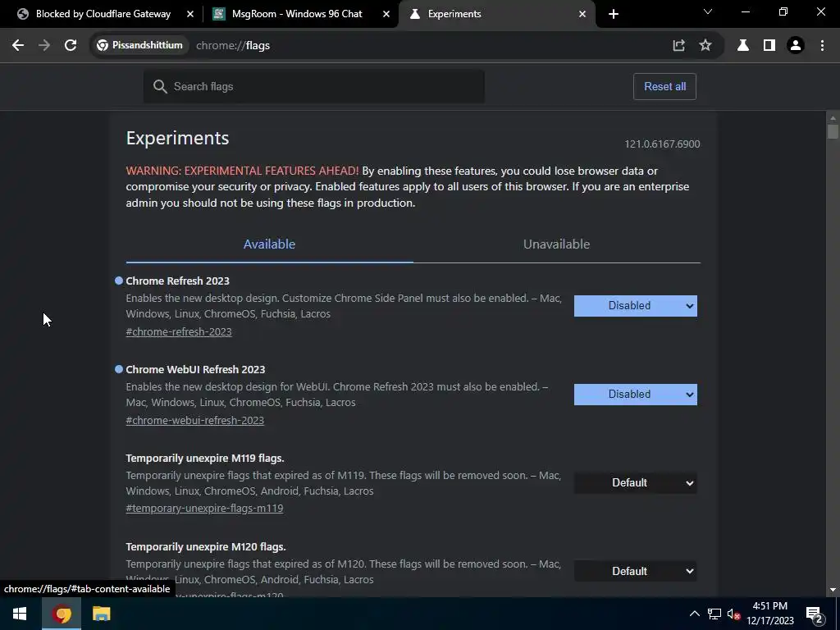840x630 pixels.
Task: Toggle the side panel icon
Action: coord(769,46)
